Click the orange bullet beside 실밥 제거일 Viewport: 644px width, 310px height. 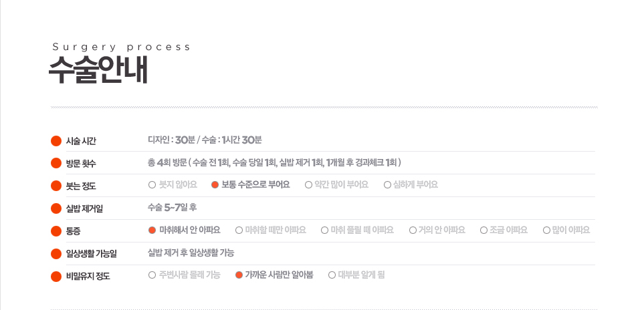click(56, 208)
